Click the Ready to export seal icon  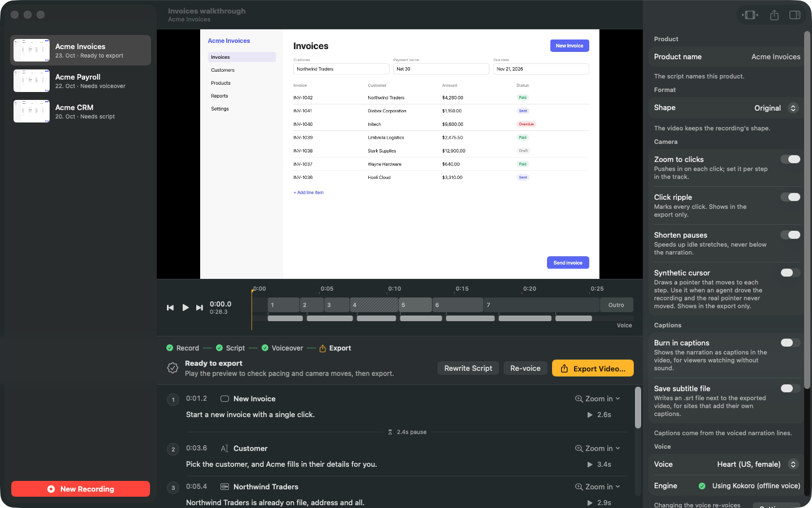(173, 368)
